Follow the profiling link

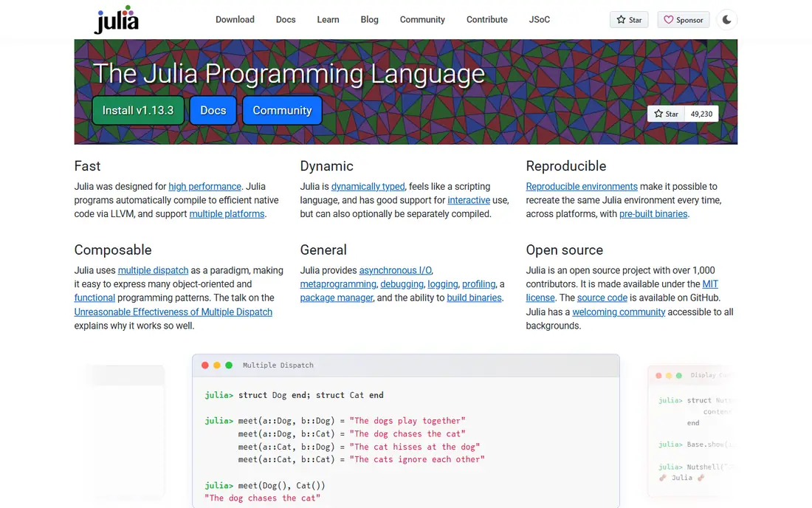coord(478,284)
